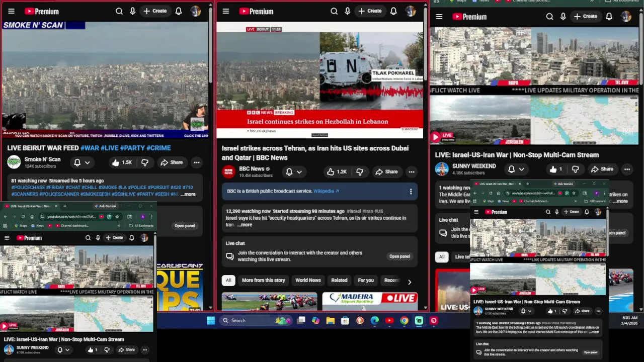Open the guide menu in BBC News window

pyautogui.click(x=226, y=11)
